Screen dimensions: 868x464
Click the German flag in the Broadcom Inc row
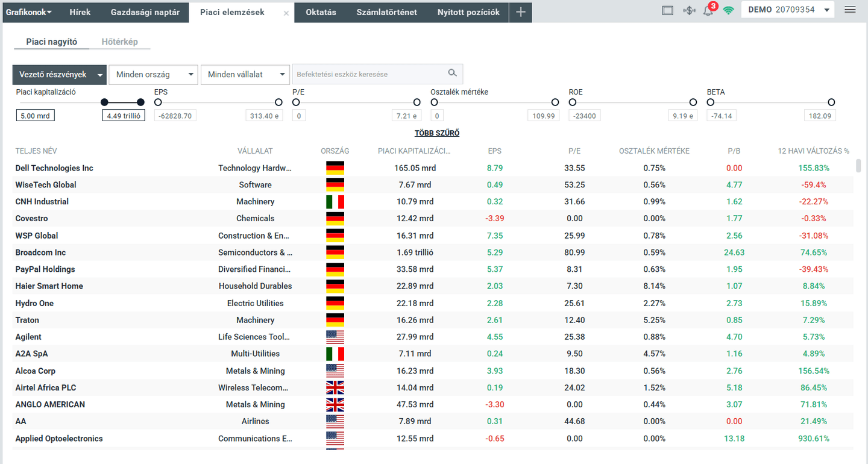[x=335, y=252]
